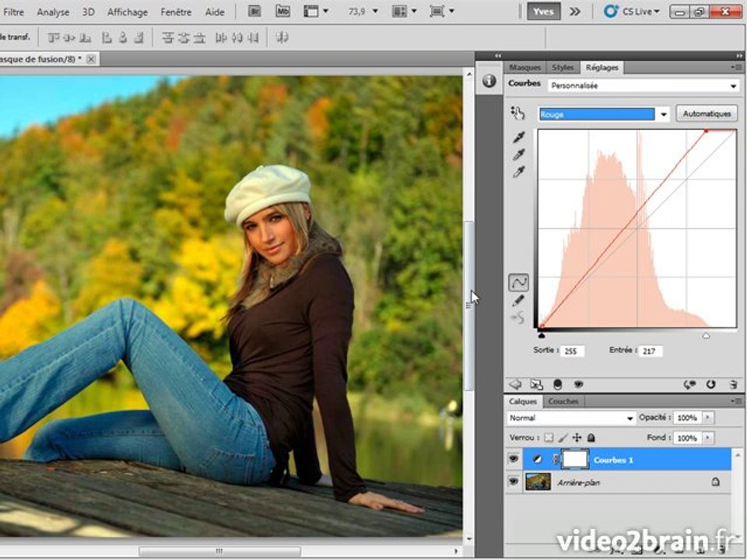Click the align bottom edges icon
Image resolution: width=747 pixels, height=560 pixels.
tap(86, 37)
